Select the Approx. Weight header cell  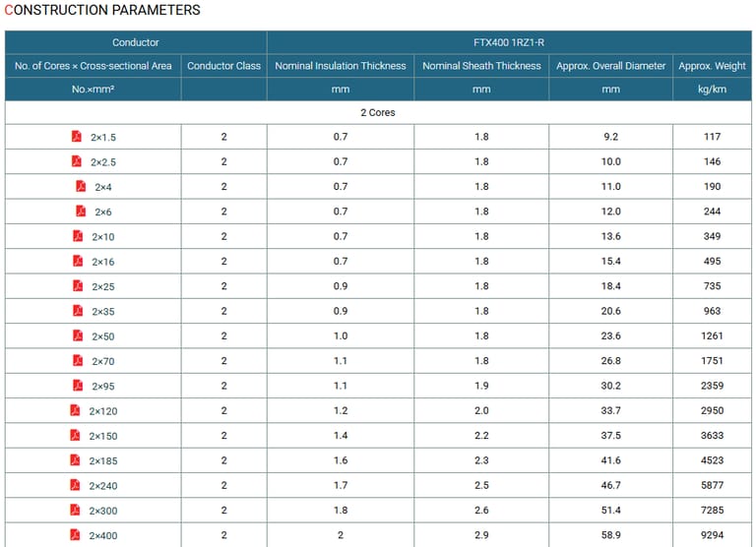(712, 66)
